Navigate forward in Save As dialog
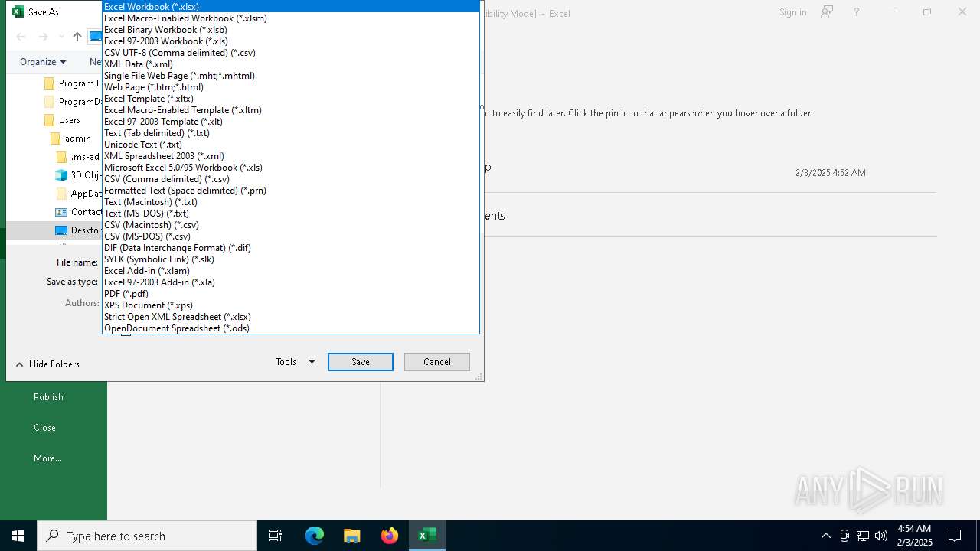This screenshot has width=980, height=551. pos(44,37)
